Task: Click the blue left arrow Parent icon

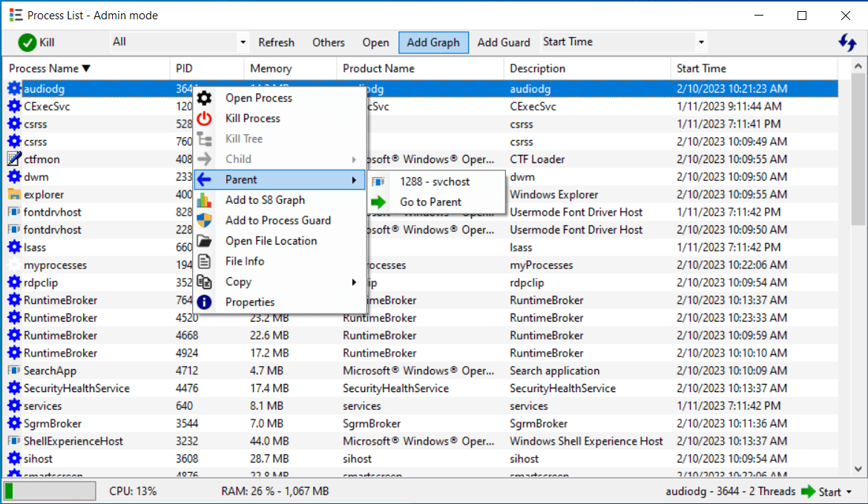Action: tap(204, 179)
